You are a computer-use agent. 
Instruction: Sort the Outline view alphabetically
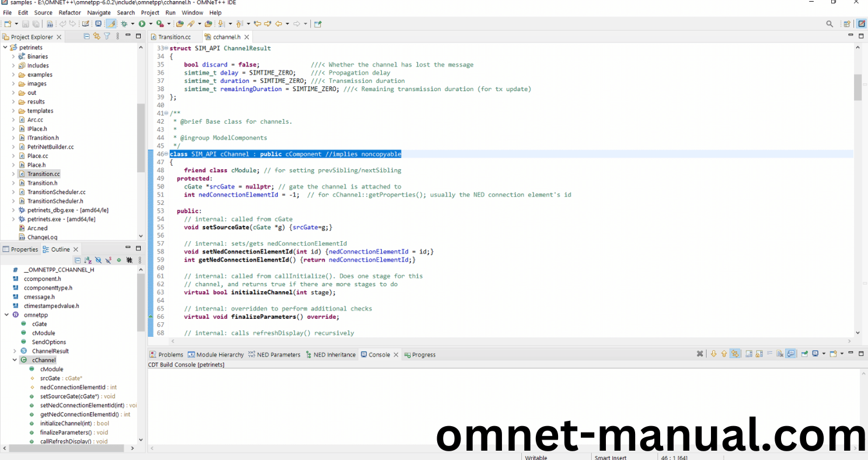pos(88,260)
